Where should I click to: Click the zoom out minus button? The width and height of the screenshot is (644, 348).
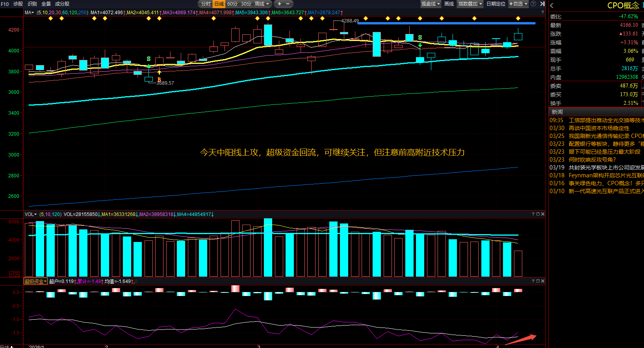click(x=288, y=4)
